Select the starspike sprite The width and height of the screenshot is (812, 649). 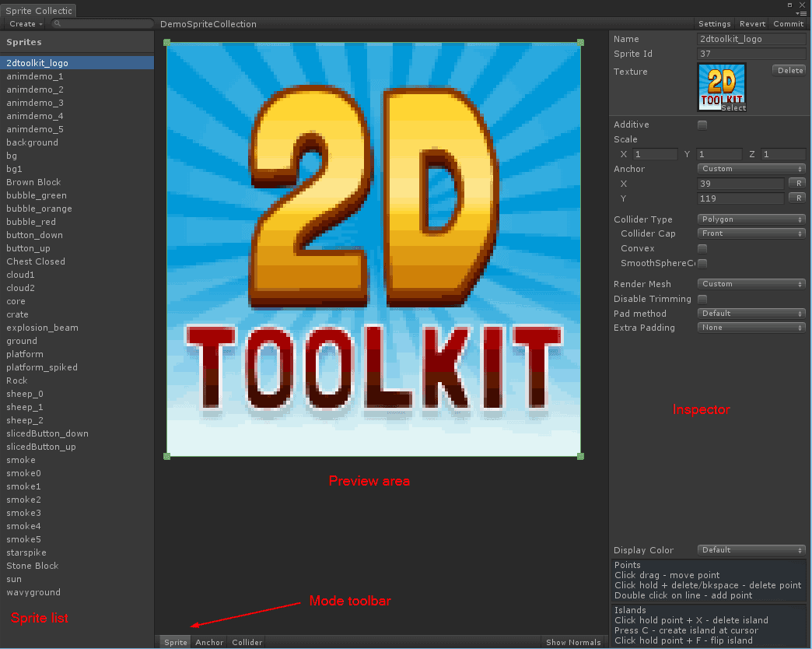77,553
